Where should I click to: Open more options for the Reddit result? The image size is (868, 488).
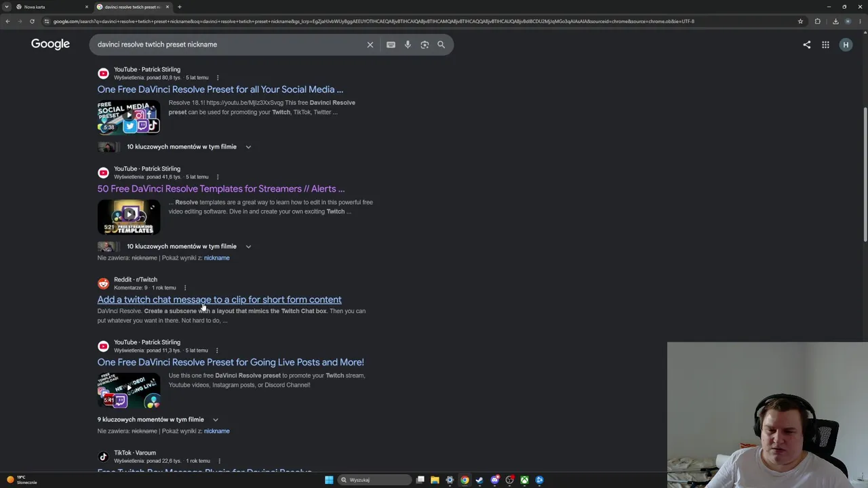(x=184, y=288)
